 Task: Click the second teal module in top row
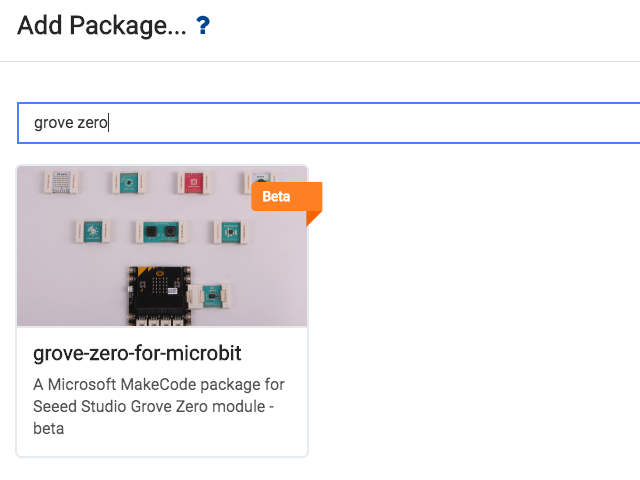click(x=129, y=182)
